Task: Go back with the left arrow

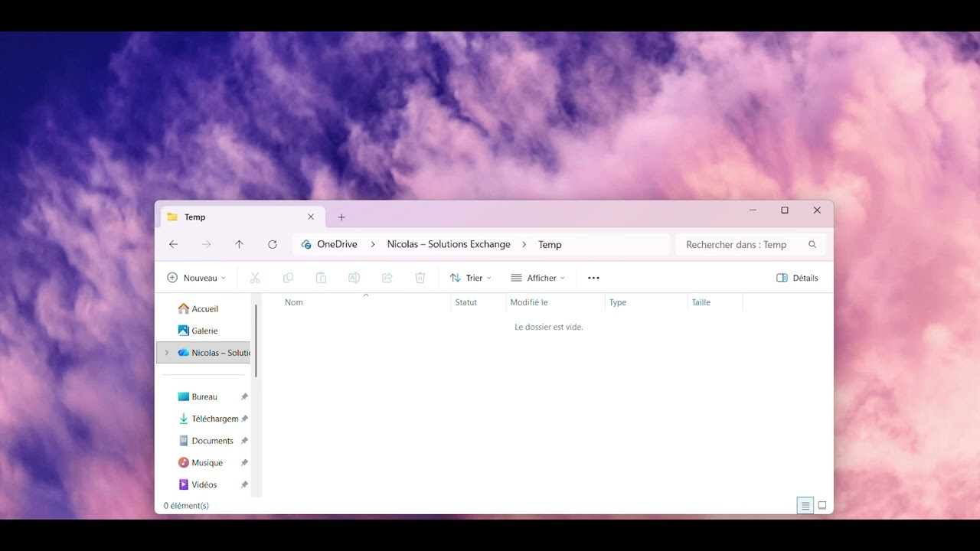Action: [173, 244]
